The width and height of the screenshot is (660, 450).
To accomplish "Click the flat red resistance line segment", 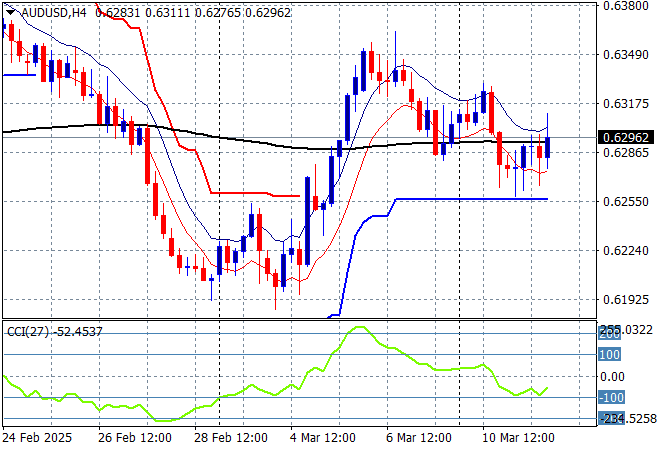I will click(x=255, y=195).
